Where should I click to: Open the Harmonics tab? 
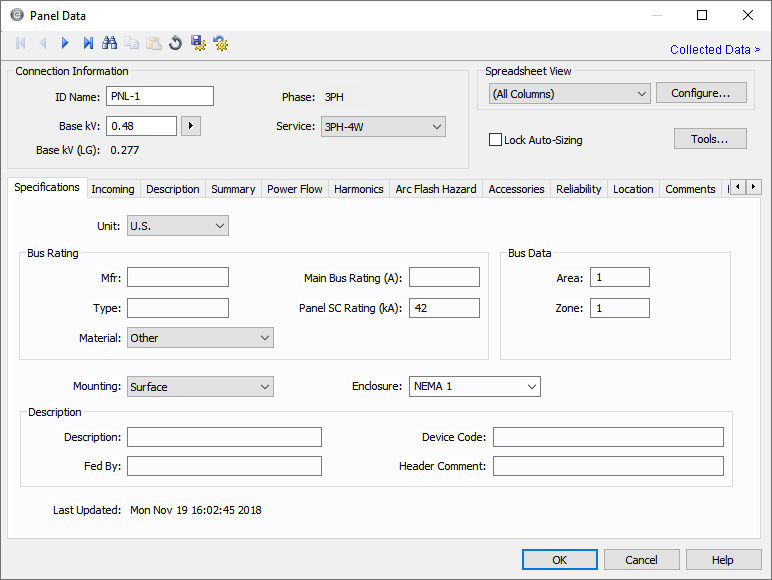[358, 189]
